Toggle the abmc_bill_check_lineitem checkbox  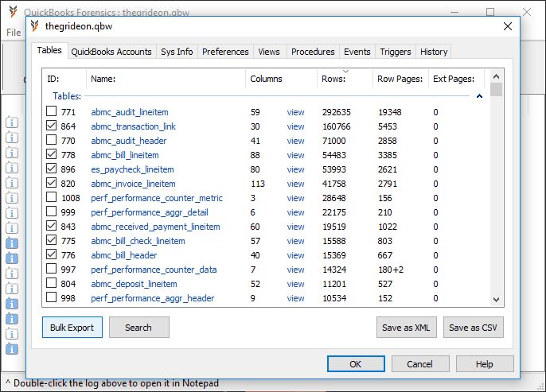(51, 239)
